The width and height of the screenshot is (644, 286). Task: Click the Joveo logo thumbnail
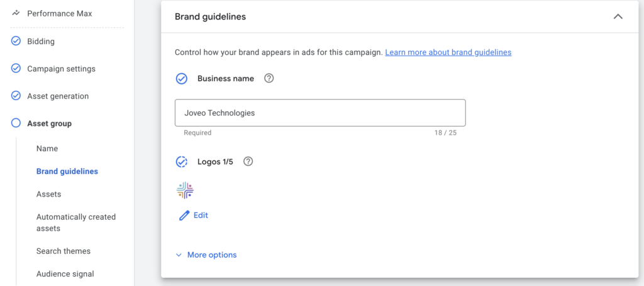pyautogui.click(x=185, y=190)
